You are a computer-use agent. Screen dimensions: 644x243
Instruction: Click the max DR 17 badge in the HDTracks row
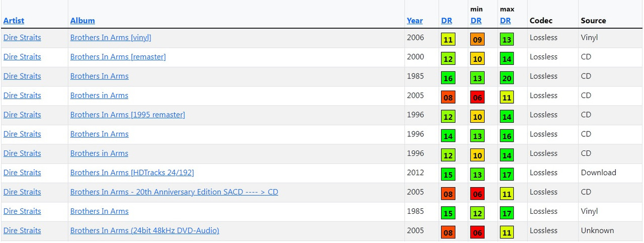[507, 175]
